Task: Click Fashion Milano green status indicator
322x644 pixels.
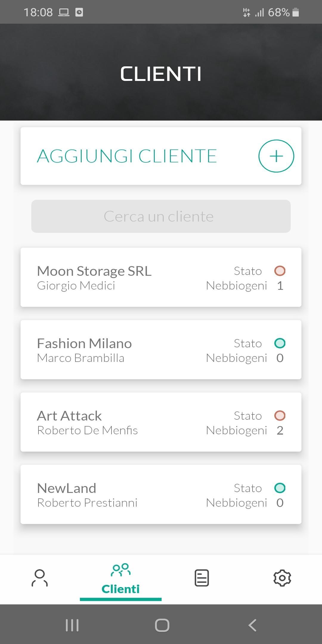Action: click(x=280, y=343)
